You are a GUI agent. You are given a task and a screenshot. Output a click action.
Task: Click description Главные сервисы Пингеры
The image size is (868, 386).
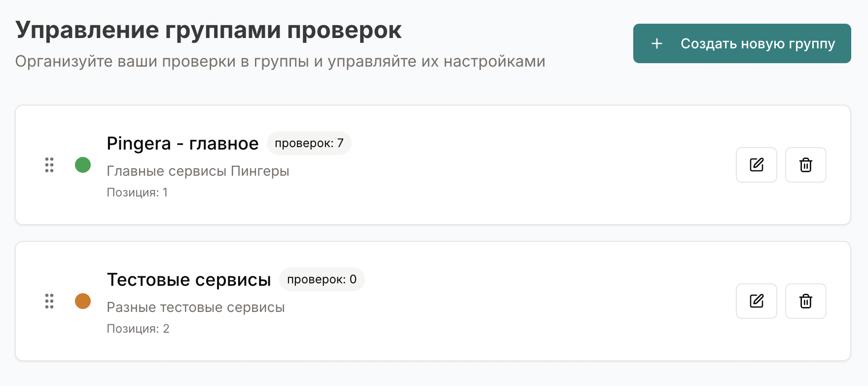coord(198,171)
